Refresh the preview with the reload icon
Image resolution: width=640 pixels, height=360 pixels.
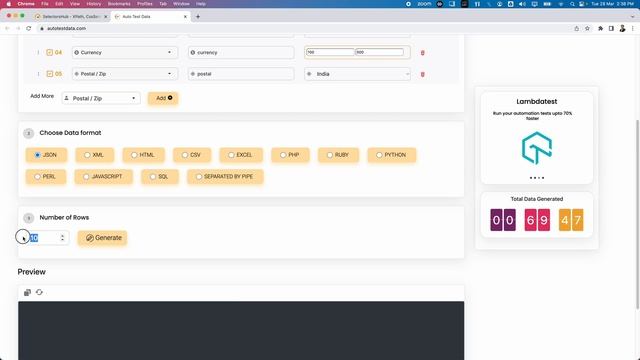39,292
